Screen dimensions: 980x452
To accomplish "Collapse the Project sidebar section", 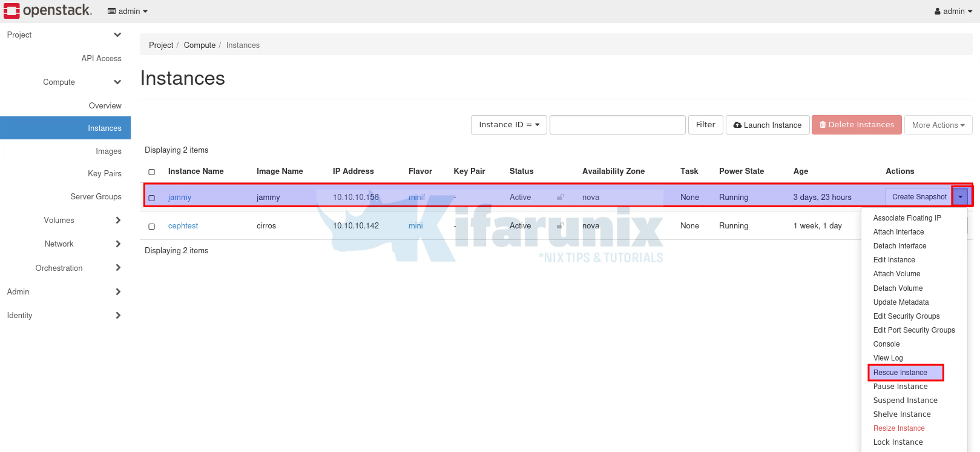I will 65,35.
